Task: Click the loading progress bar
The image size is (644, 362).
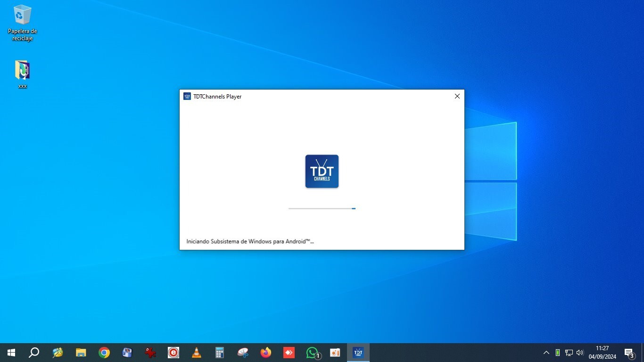Action: pos(322,208)
